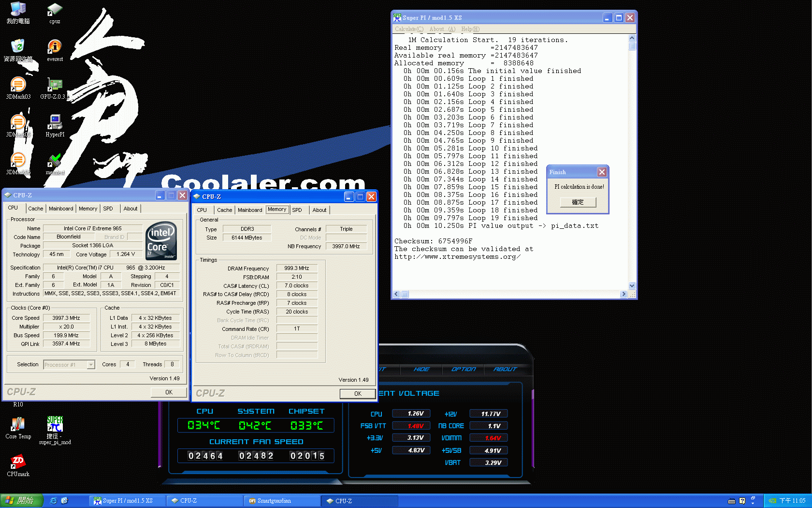Open Mainboard tab in memory CPU-Z window

tap(250, 210)
